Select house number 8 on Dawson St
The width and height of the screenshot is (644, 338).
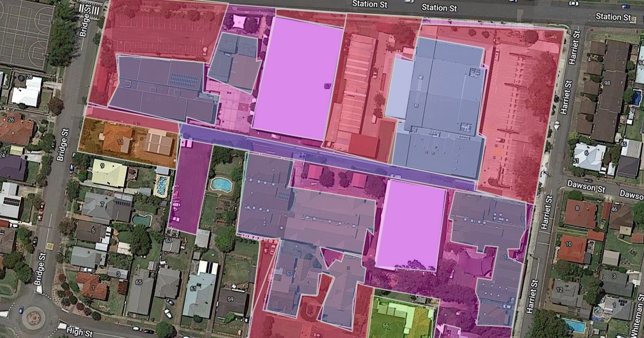tap(577, 209)
